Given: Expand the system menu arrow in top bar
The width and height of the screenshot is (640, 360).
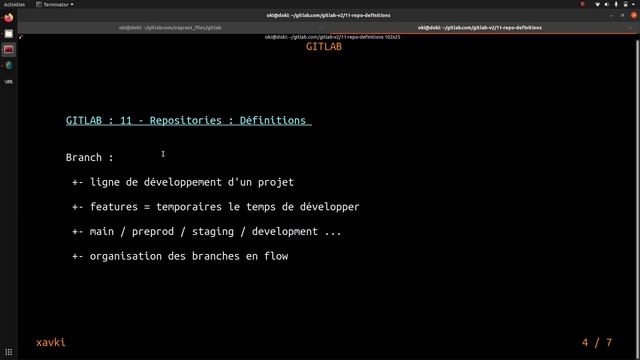Looking at the screenshot, I should pyautogui.click(x=634, y=4).
